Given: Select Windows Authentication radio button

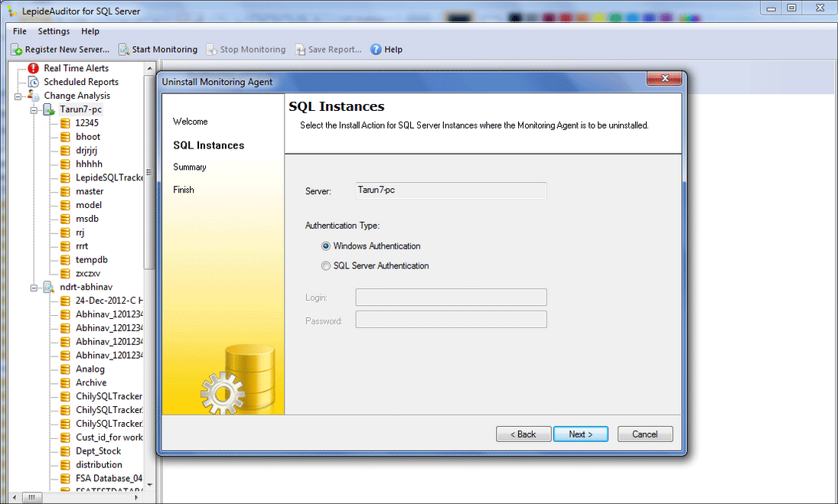Looking at the screenshot, I should 325,246.
